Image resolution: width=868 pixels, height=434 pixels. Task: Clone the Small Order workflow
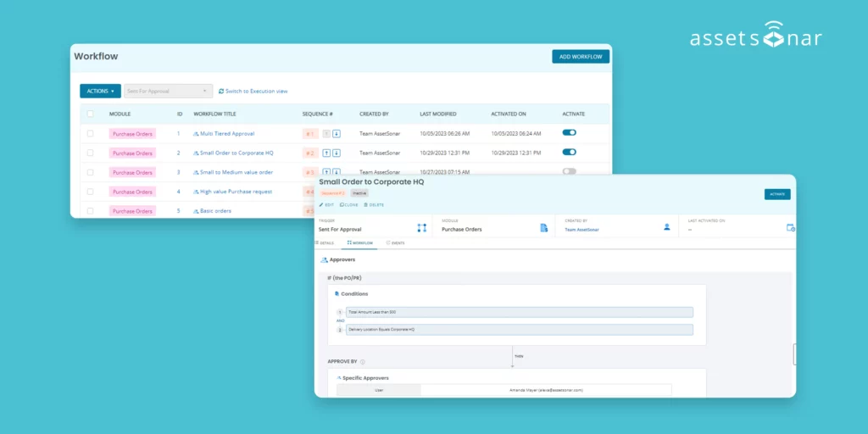click(x=348, y=204)
